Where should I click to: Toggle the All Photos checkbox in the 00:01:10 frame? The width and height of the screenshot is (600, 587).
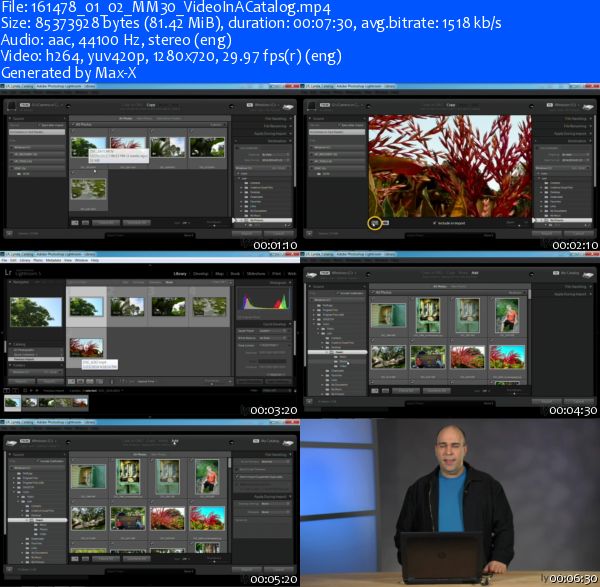[73, 125]
